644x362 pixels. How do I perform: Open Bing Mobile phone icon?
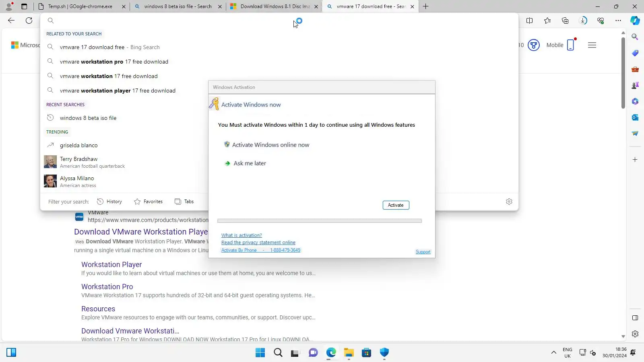coord(571,45)
